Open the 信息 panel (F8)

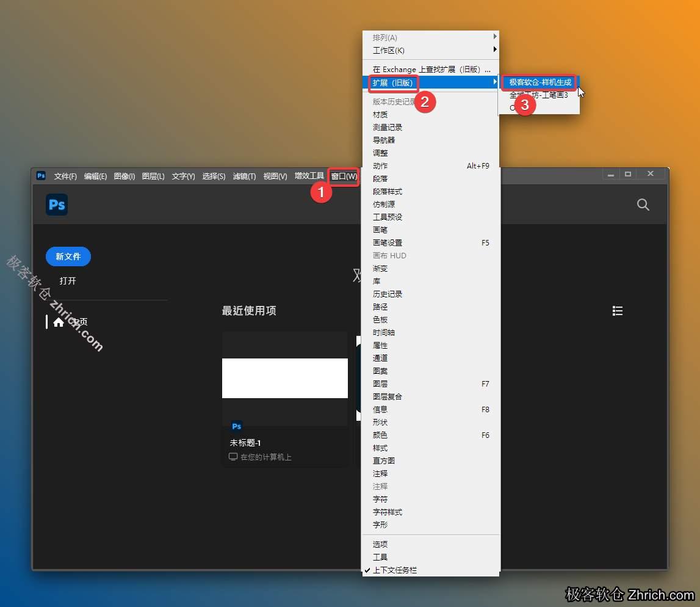click(431, 410)
